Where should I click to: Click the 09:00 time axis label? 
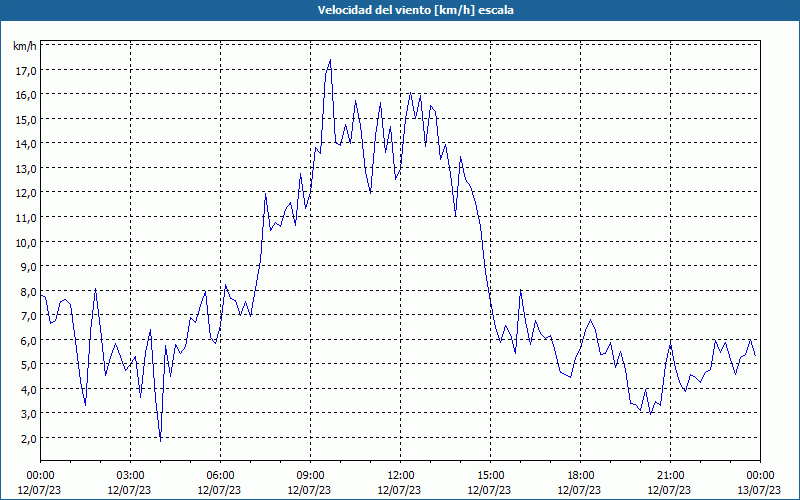click(x=310, y=476)
